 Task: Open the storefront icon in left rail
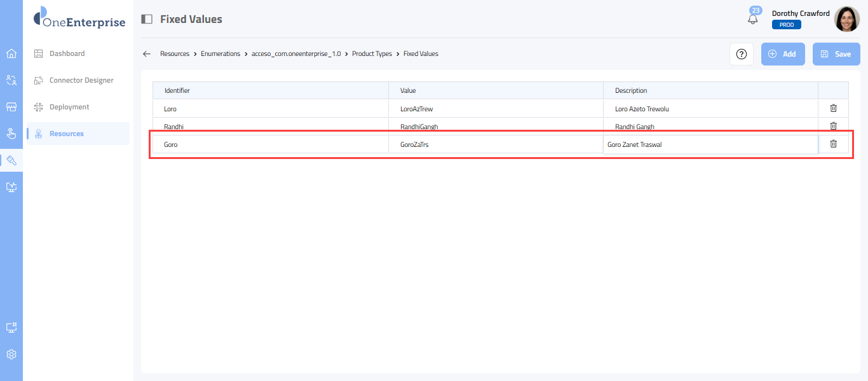(11, 107)
